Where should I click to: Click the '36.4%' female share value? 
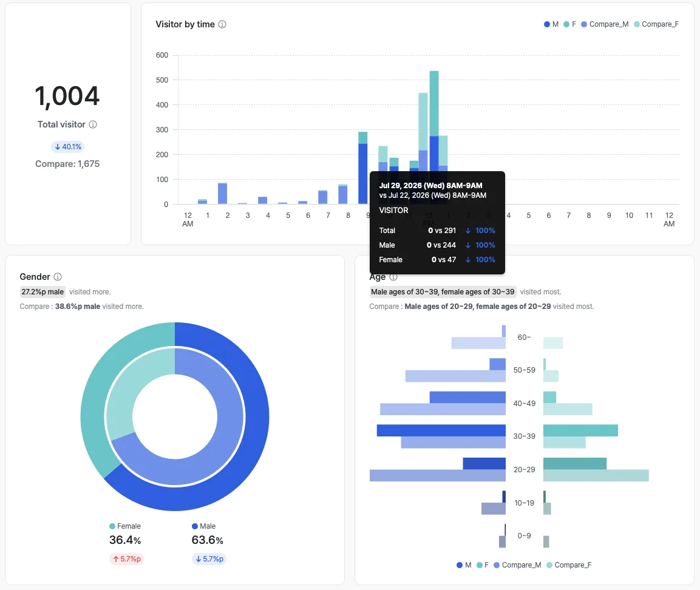coord(125,540)
